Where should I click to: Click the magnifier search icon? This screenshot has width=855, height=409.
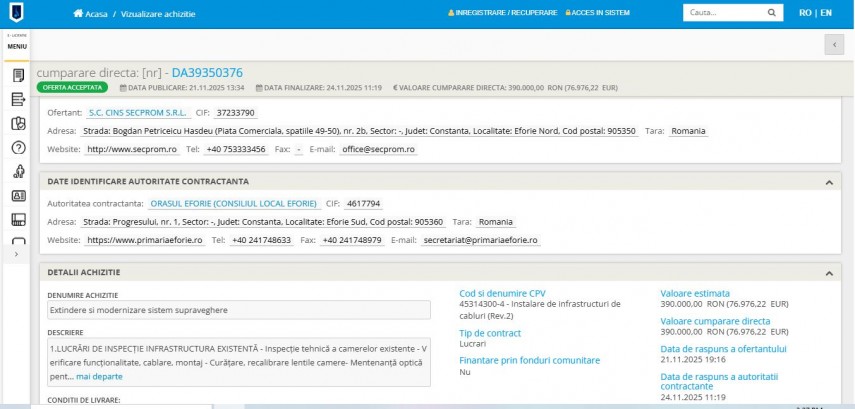772,13
